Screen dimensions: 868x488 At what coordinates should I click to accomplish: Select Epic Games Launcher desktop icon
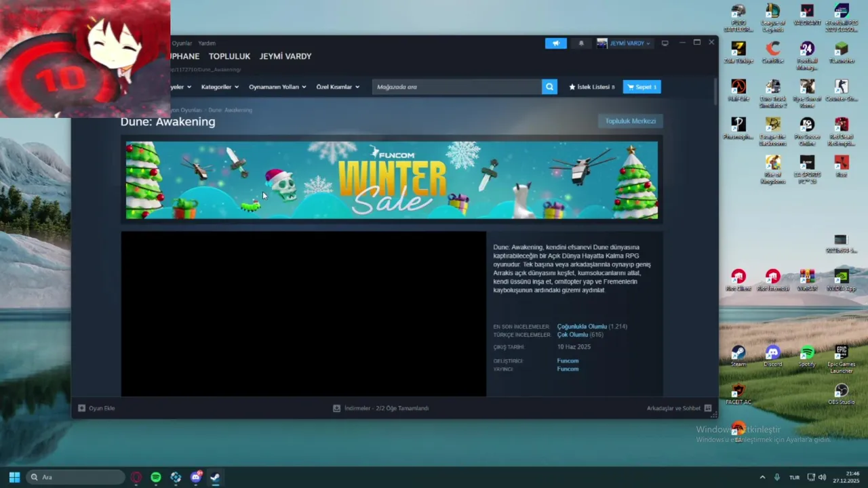click(842, 360)
